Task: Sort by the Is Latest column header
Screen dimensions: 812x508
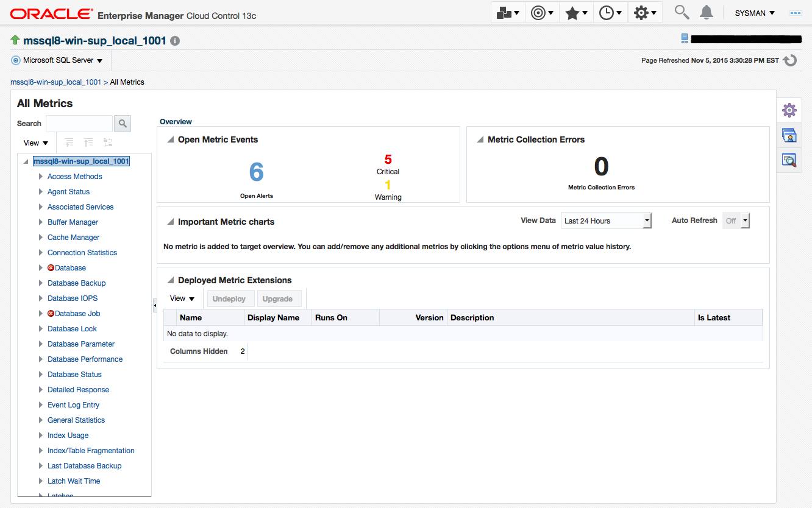Action: point(728,317)
